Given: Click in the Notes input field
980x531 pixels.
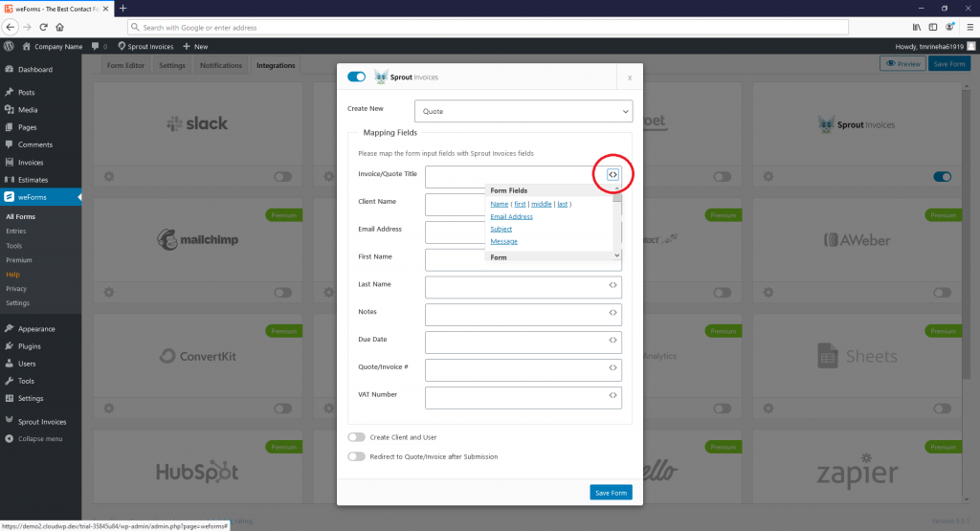Looking at the screenshot, I should point(523,315).
